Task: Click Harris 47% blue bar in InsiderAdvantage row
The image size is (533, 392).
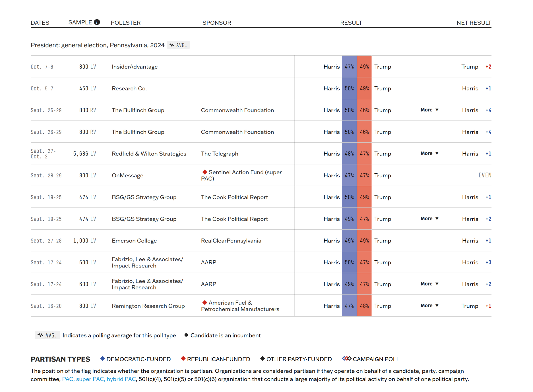Action: (x=349, y=67)
